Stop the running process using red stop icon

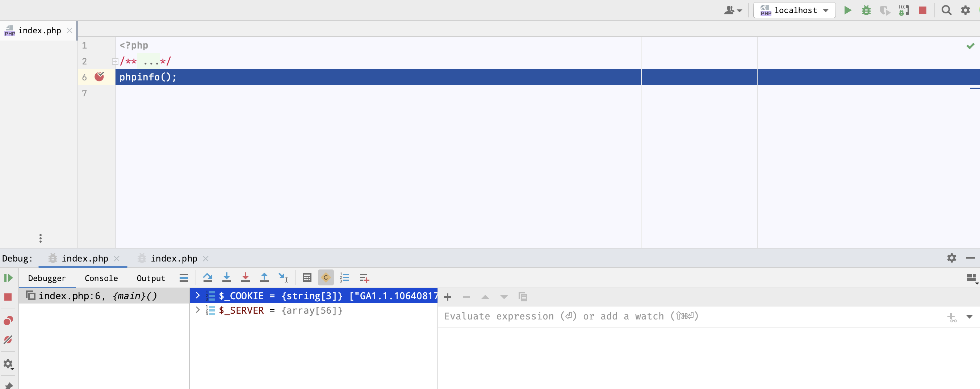coord(923,10)
